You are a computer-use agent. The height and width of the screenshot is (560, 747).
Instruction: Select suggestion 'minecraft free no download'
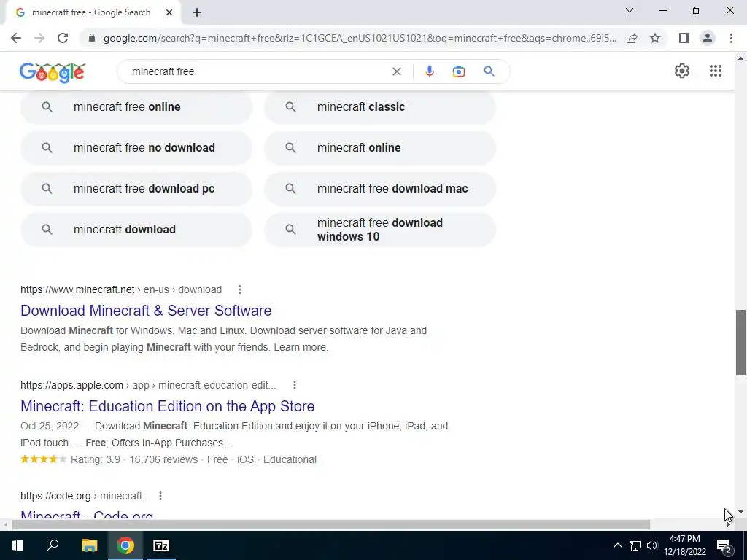click(x=136, y=147)
